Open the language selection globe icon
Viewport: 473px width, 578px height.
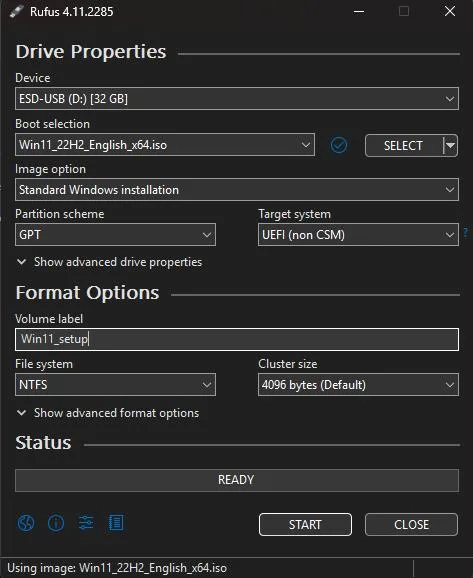pyautogui.click(x=26, y=522)
